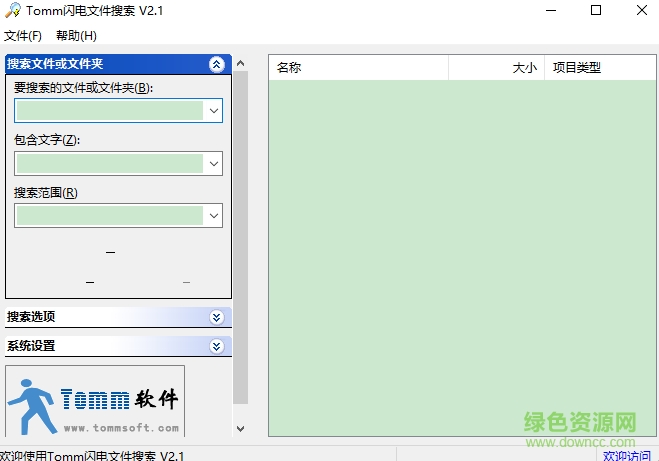Open the 包含文字 dropdown arrow
The height and width of the screenshot is (461, 659).
(214, 163)
